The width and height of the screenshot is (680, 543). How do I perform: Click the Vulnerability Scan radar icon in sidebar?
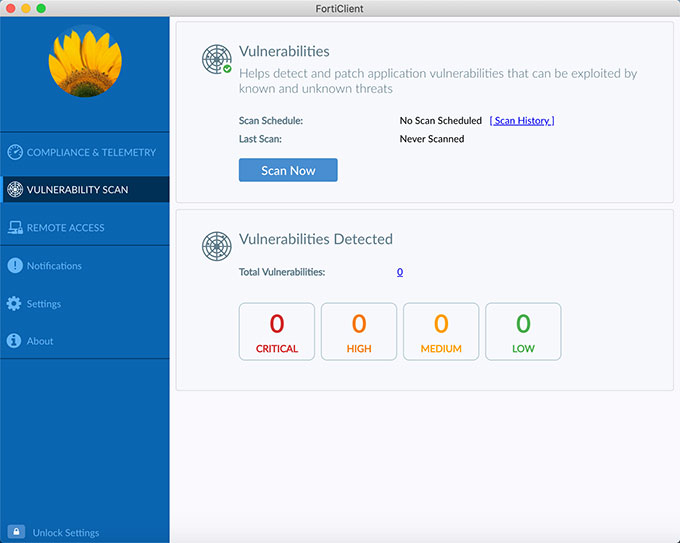[15, 190]
